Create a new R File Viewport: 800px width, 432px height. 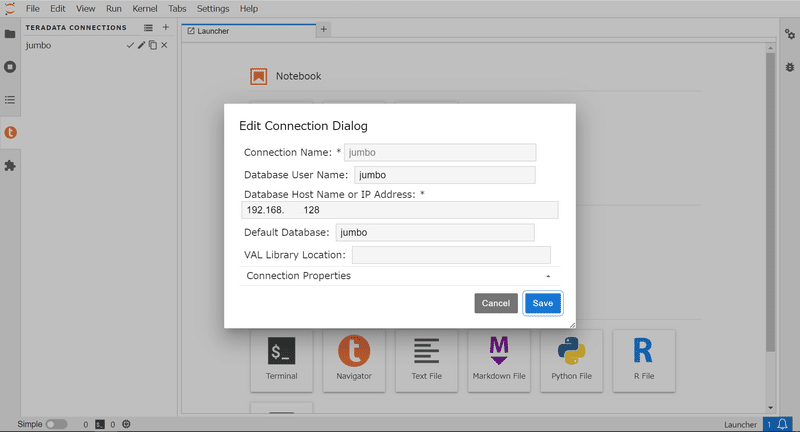(644, 361)
